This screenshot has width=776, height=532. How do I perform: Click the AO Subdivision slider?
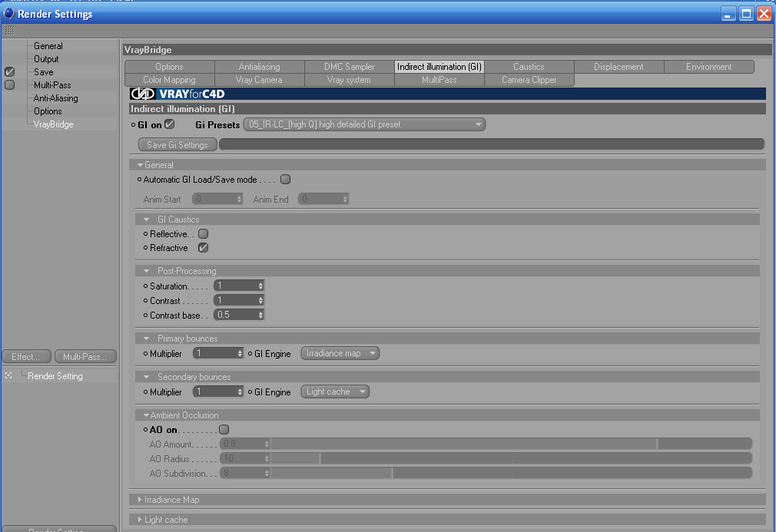pyautogui.click(x=511, y=473)
